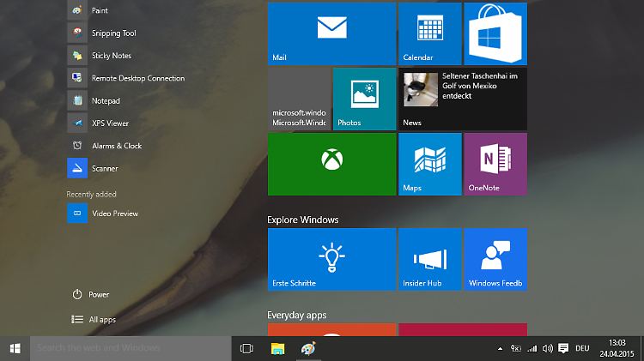The image size is (644, 361).
Task: Open the clock showing 13:03
Action: (x=617, y=348)
